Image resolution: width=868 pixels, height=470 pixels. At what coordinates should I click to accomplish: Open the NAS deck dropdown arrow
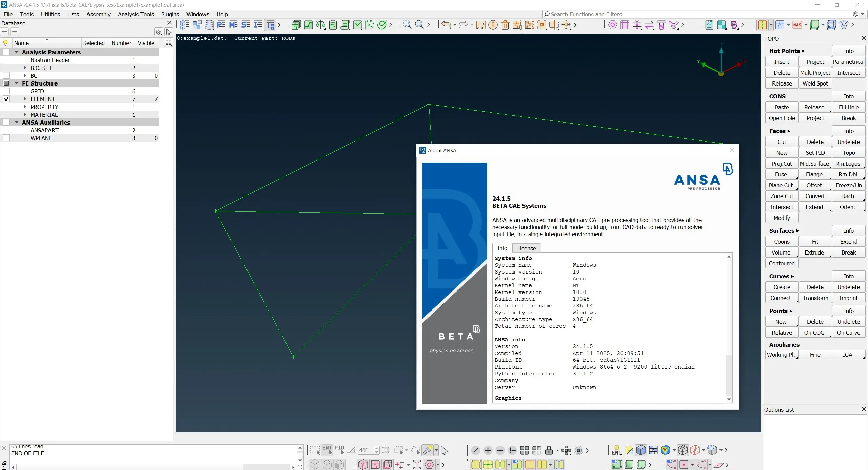click(806, 25)
